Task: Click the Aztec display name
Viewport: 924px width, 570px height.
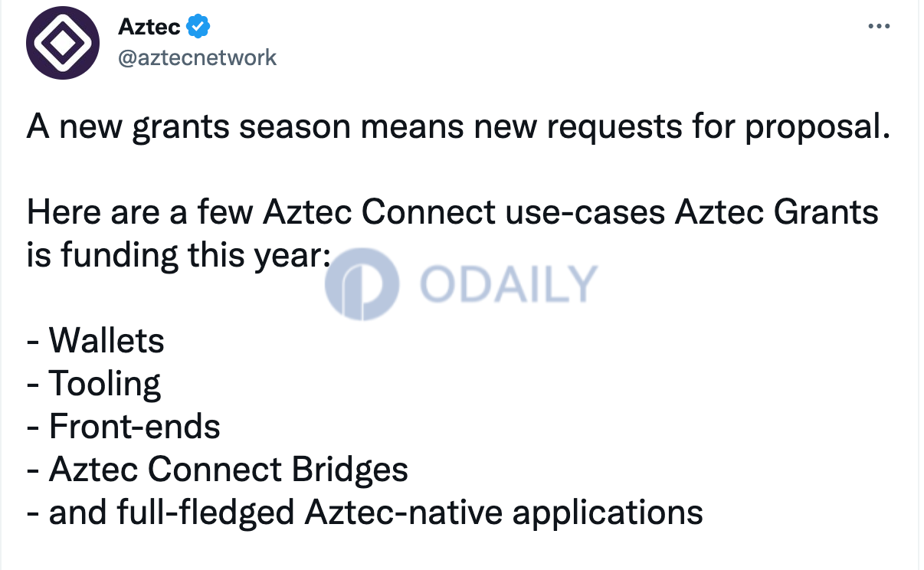Action: pos(149,27)
